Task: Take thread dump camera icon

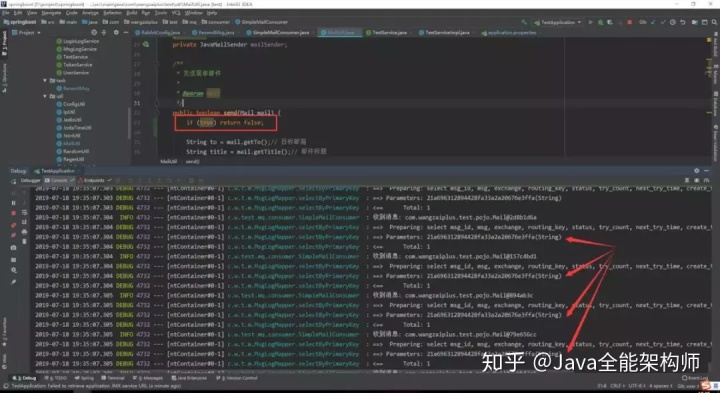Action: pyautogui.click(x=13, y=247)
